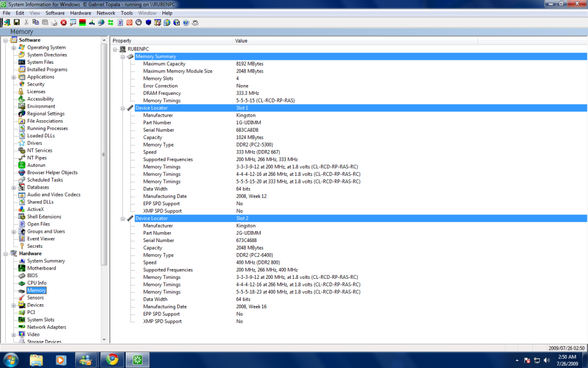
Task: Click the exit door icon in the toolbar
Action: [x=7, y=22]
